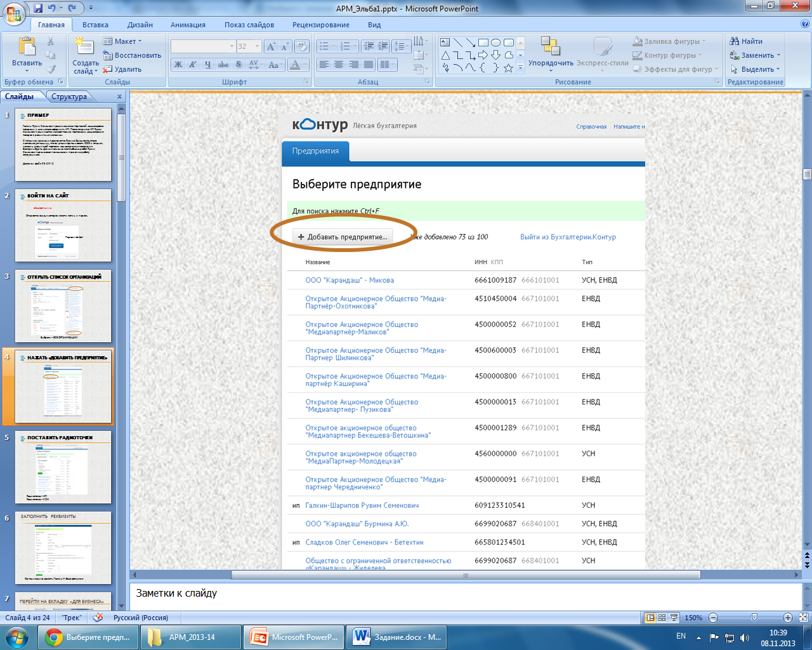Open the Chrome Выберите предп... taskbar button
812x650 pixels.
coord(88,637)
